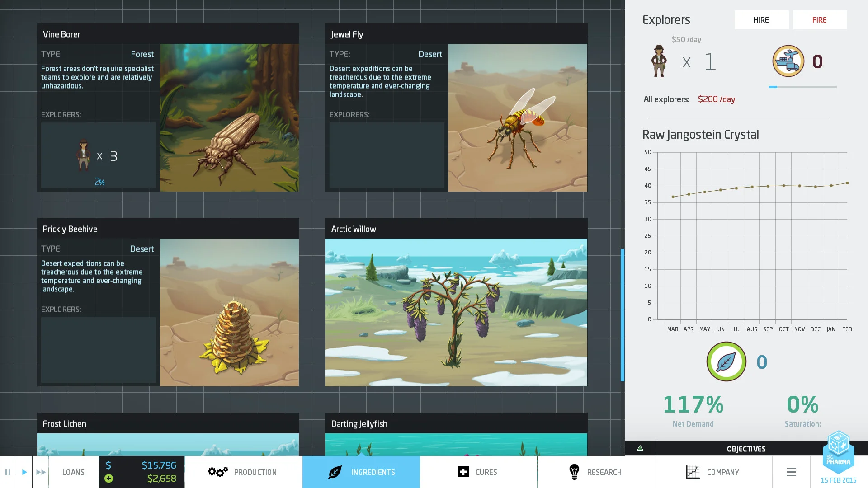Click the explorer character icon under Explorers

tap(658, 61)
